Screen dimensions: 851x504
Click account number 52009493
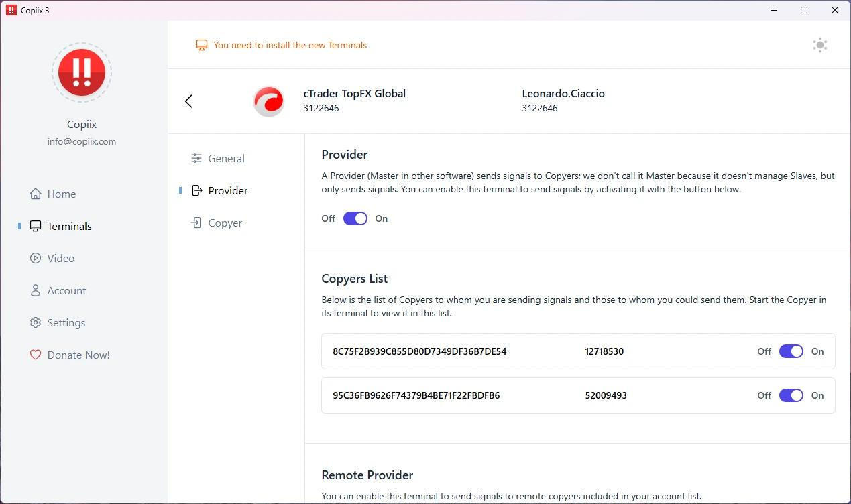tap(606, 395)
